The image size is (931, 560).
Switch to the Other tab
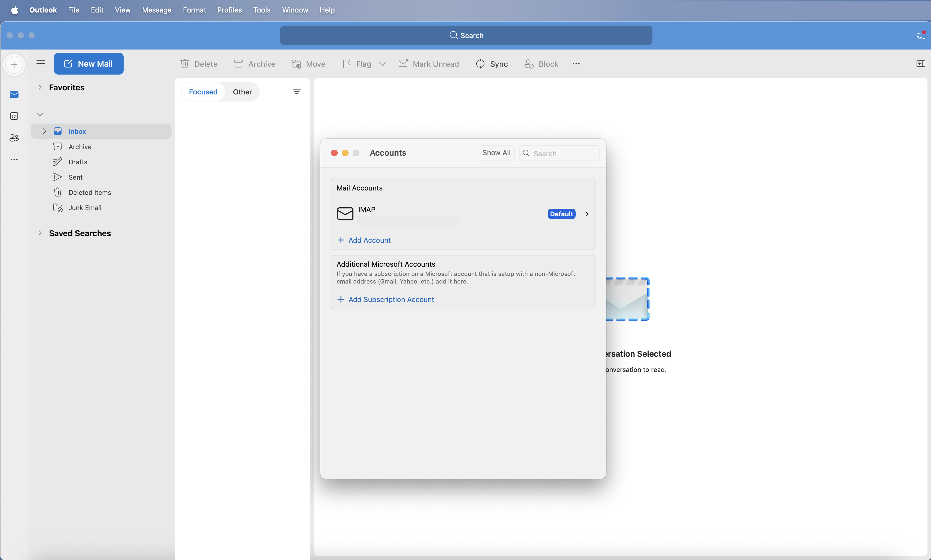242,92
